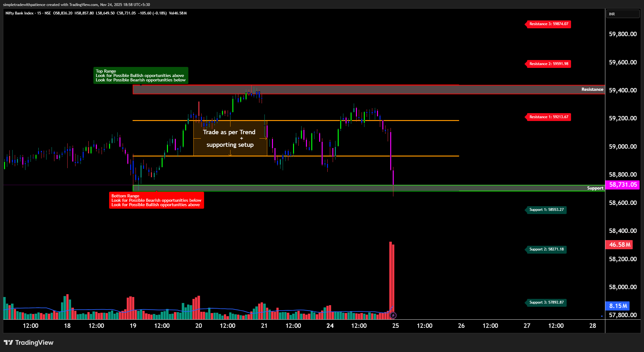Click the Support 3: 57892.87 label
The height and width of the screenshot is (352, 644).
click(x=546, y=302)
